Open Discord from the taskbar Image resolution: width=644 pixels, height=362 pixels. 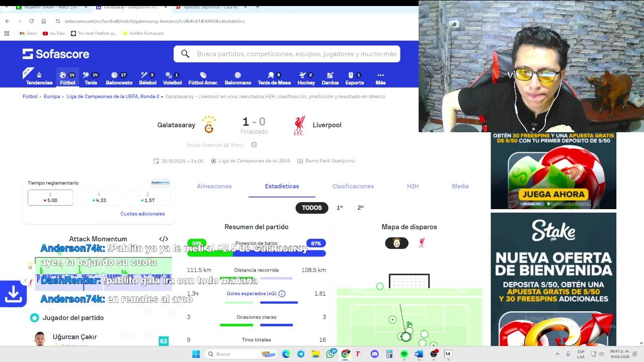(x=374, y=354)
